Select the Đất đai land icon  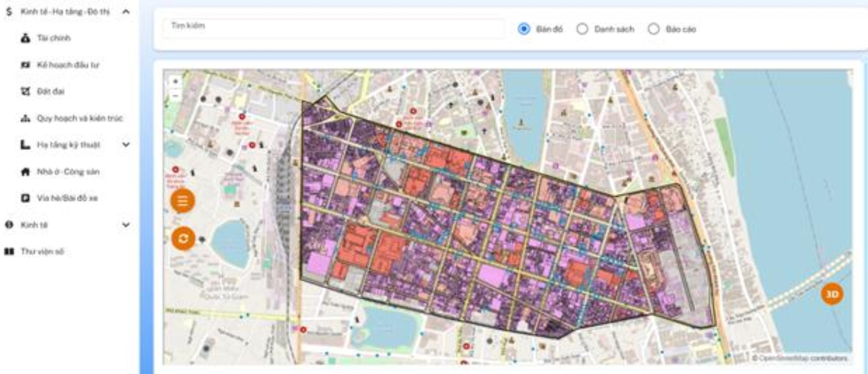(x=25, y=91)
